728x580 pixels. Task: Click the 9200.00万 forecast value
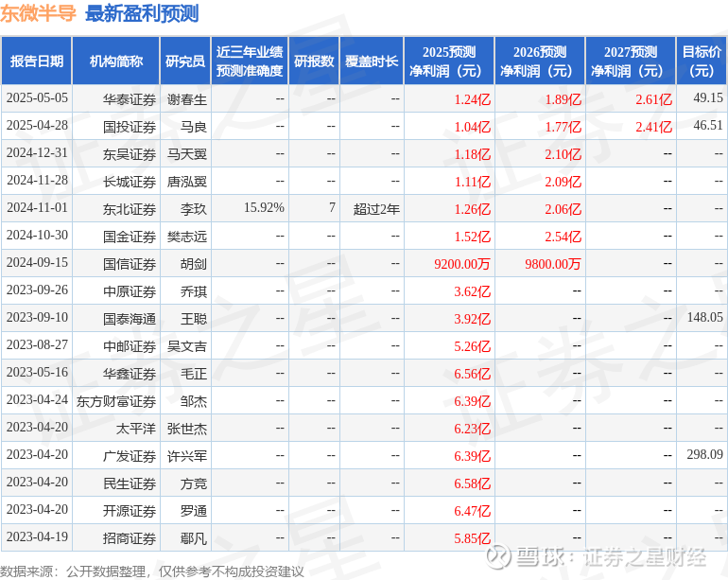[x=462, y=264]
